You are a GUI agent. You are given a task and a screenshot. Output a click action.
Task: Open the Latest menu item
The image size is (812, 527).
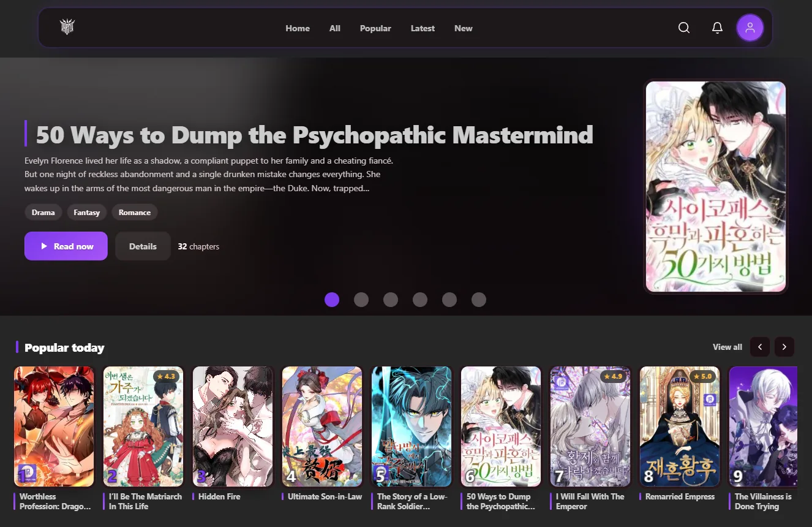[x=423, y=28]
